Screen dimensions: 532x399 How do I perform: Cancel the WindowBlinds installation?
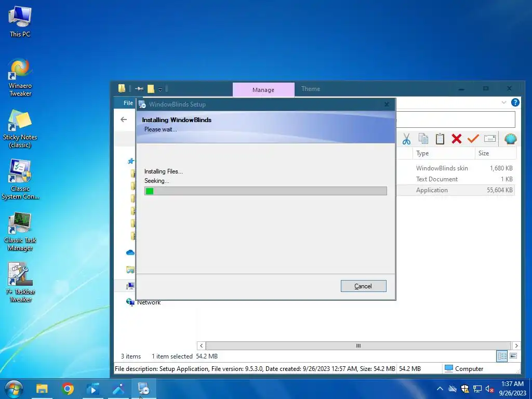tap(363, 286)
